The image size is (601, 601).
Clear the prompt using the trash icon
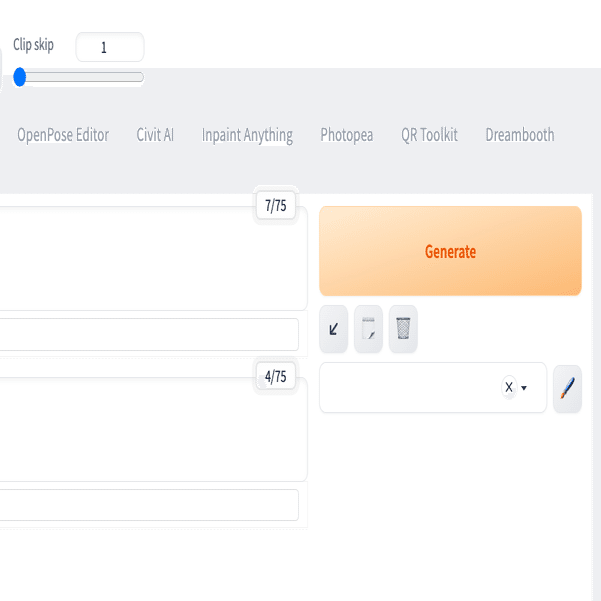coord(403,329)
